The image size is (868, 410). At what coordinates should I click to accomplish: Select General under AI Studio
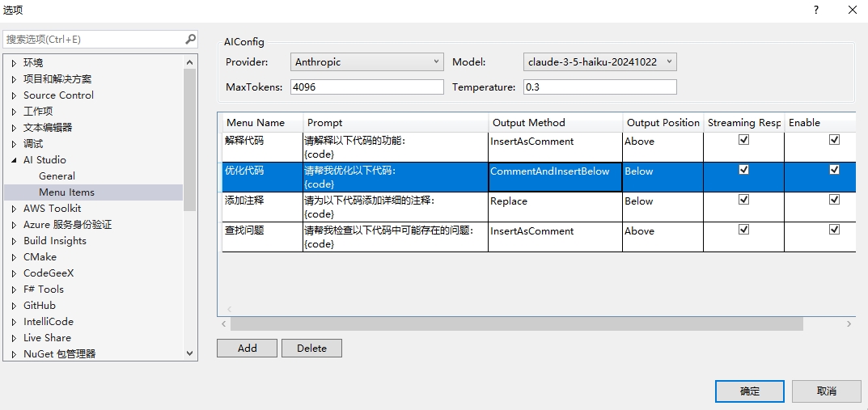(57, 175)
